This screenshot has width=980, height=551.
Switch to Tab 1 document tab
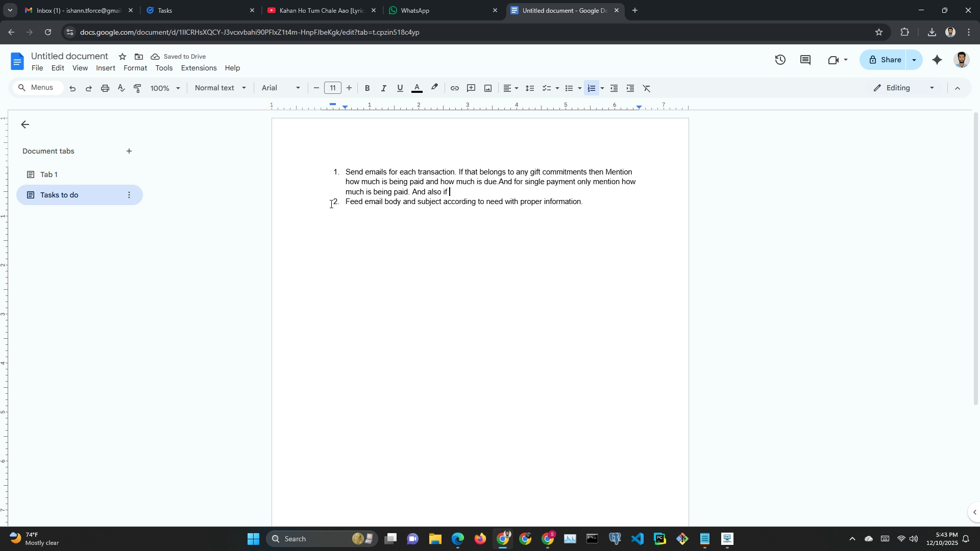point(49,174)
